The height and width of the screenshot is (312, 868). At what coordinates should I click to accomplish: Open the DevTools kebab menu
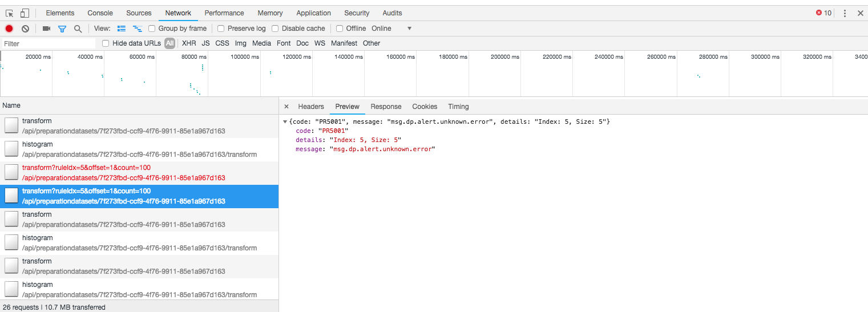845,13
